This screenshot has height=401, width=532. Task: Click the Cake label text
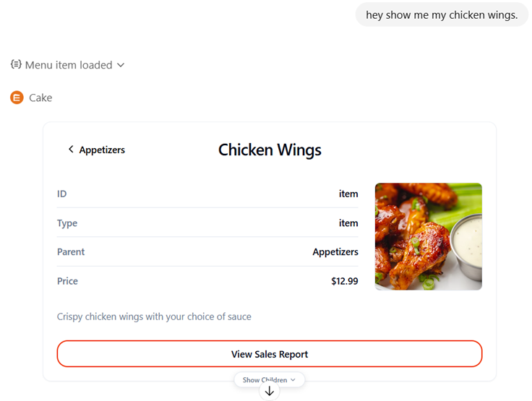40,98
